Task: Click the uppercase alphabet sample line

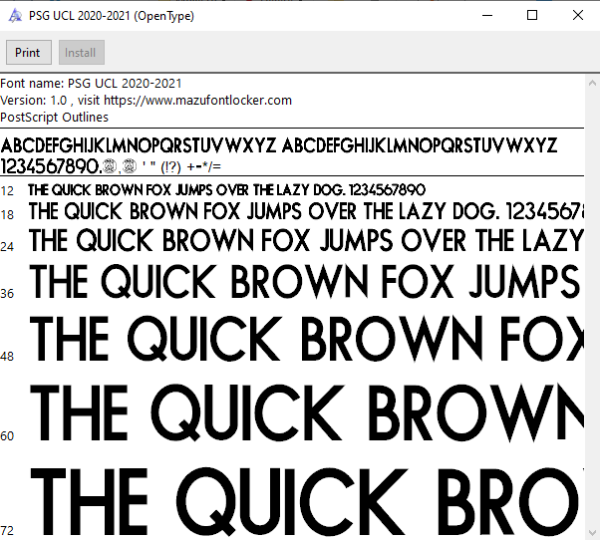Action: (x=279, y=146)
